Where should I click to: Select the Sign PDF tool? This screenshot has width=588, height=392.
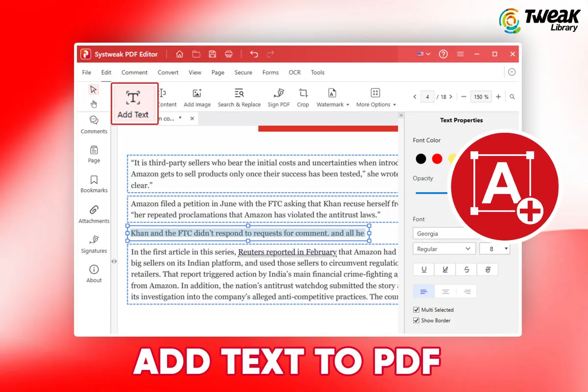(x=278, y=97)
